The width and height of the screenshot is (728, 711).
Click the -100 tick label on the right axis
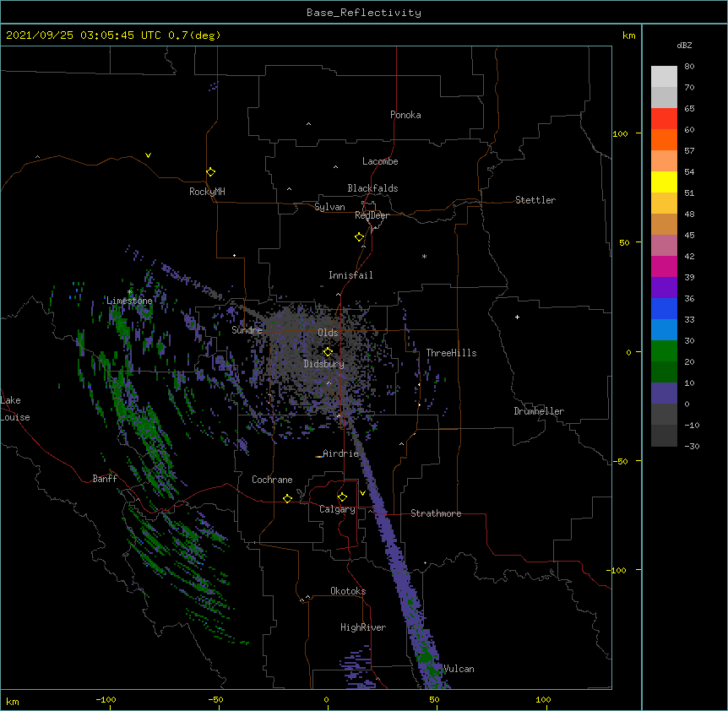[617, 570]
